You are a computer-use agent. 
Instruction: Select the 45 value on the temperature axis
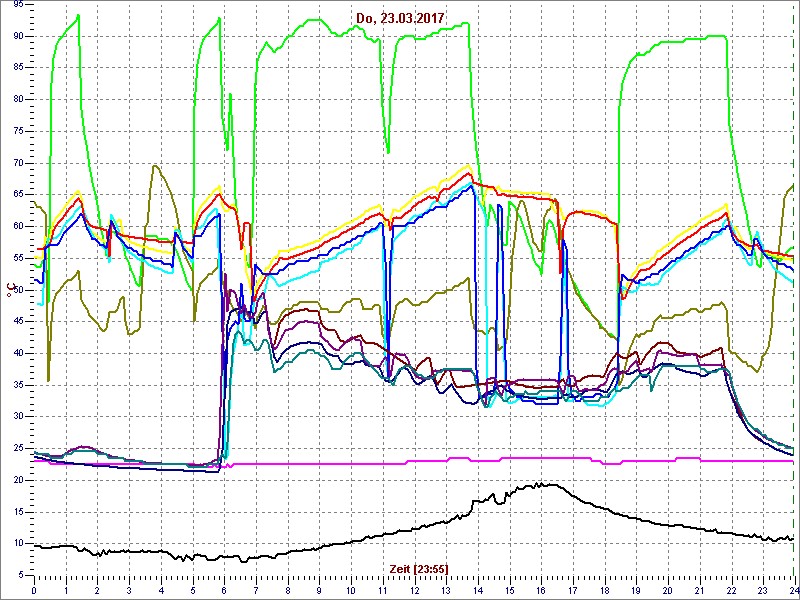(17, 322)
